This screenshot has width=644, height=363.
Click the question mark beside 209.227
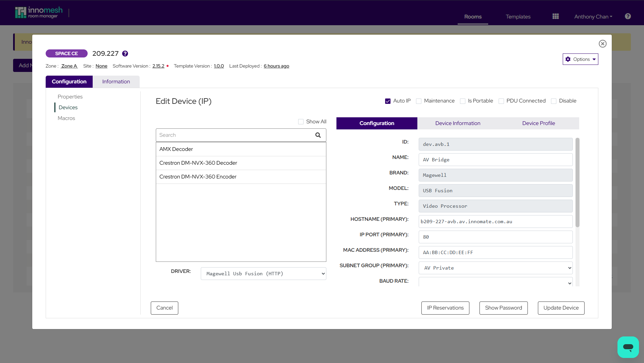pyautogui.click(x=125, y=54)
